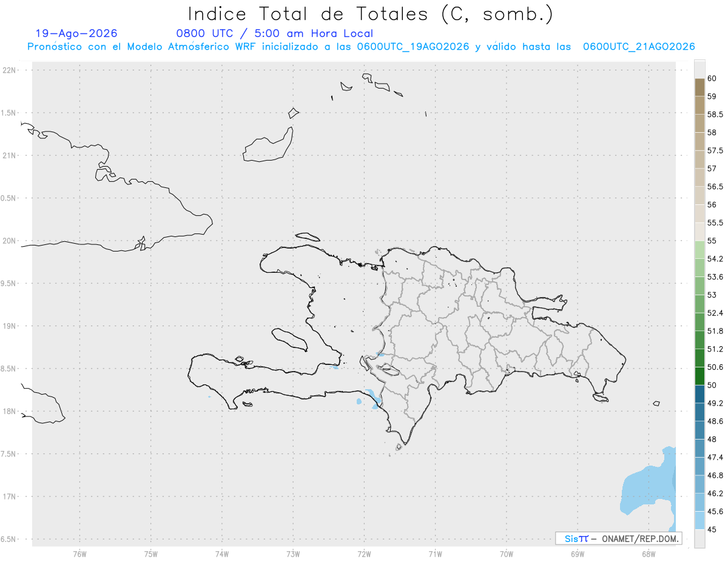Click the latitude label '1.5N'
The height and width of the screenshot is (562, 728).
point(9,113)
